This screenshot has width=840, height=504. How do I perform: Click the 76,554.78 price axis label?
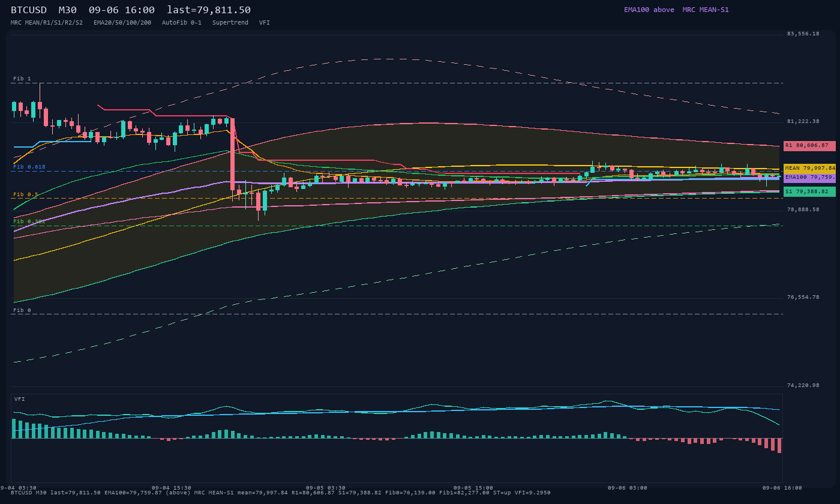coord(803,297)
